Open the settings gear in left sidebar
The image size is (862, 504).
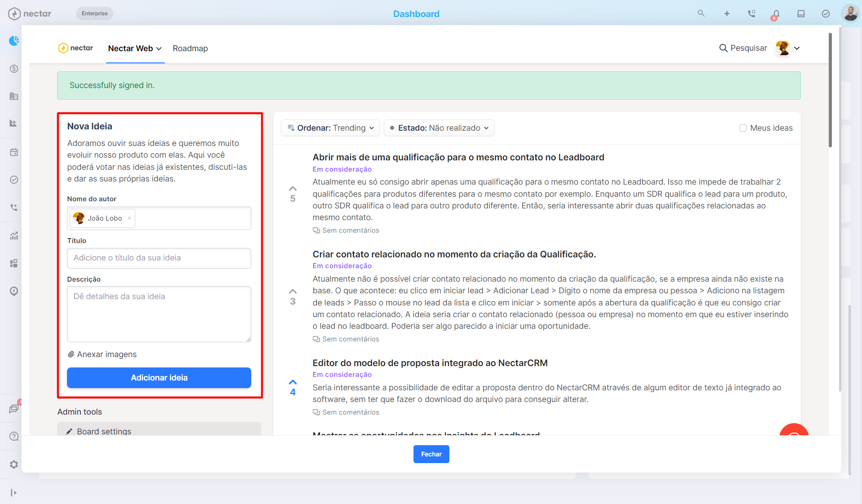pos(14,464)
